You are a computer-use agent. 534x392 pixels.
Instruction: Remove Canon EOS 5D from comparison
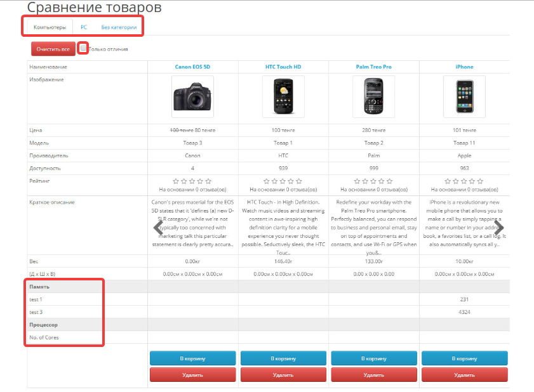click(192, 375)
